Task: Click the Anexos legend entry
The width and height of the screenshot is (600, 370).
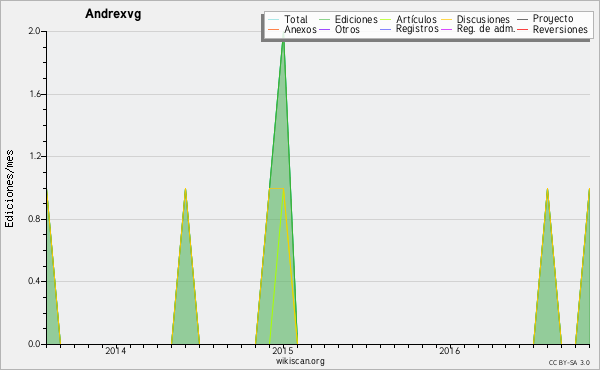Action: tap(292, 29)
